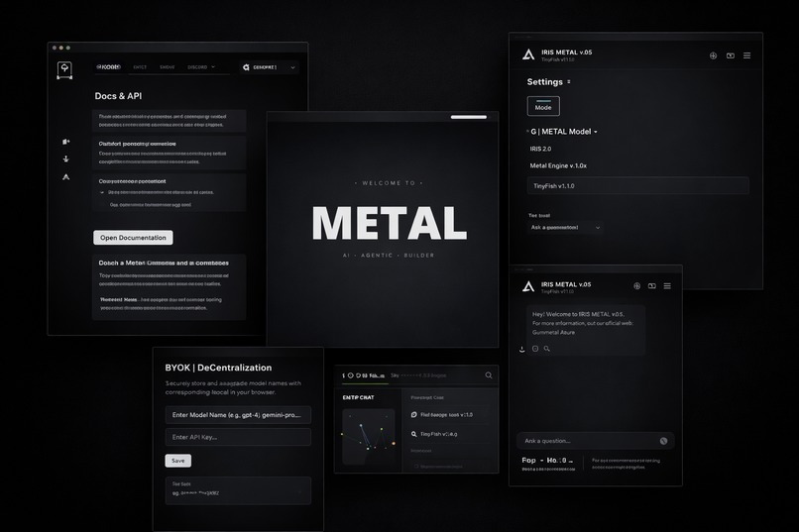Select the radio option at bottom of small chat panel

[x=416, y=467]
